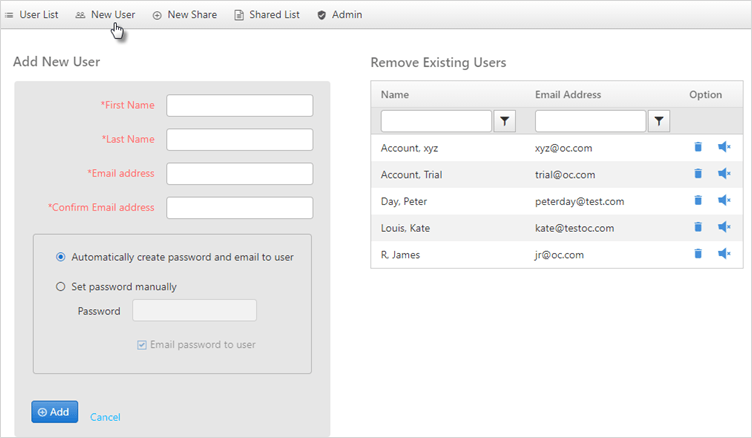Click the blue Add button
752x438 pixels.
pyautogui.click(x=55, y=412)
